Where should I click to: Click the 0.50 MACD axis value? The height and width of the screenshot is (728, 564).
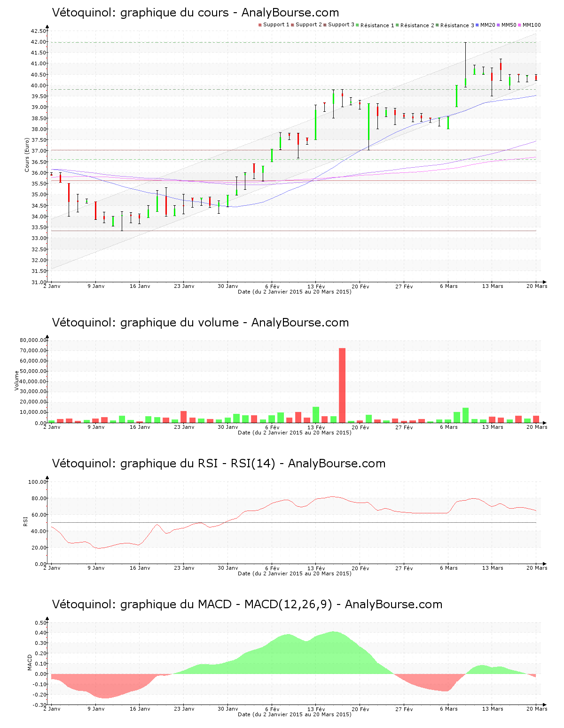pos(40,623)
